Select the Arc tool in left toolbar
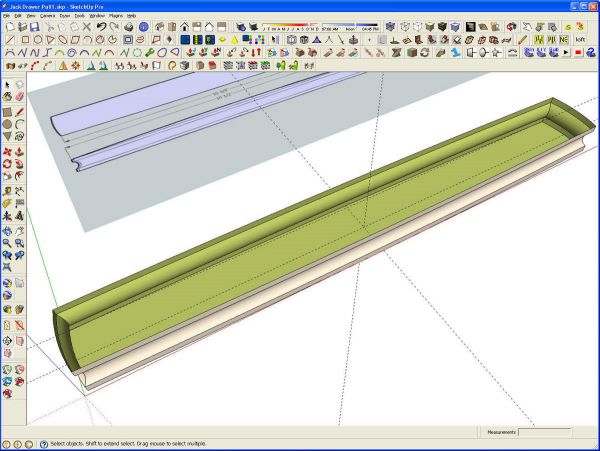Image resolution: width=600 pixels, height=451 pixels. [19, 124]
